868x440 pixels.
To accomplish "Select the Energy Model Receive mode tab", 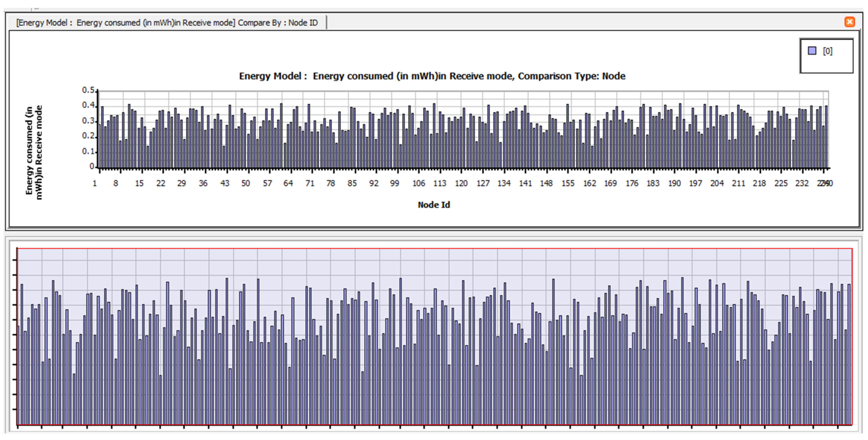I will [167, 23].
